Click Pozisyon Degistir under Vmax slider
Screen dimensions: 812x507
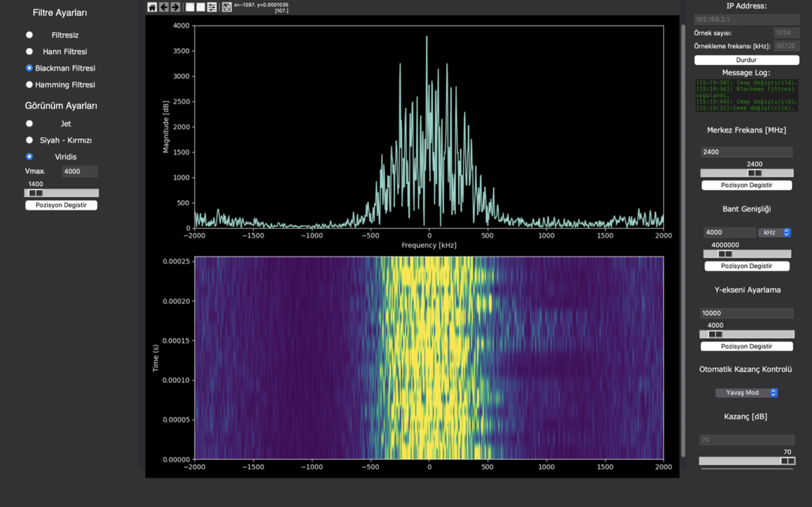pos(61,205)
